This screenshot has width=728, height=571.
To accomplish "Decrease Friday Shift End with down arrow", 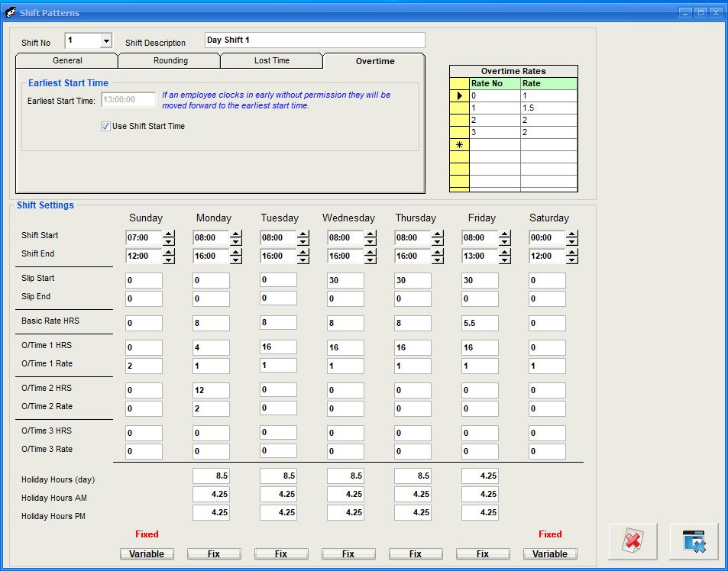I will click(x=505, y=260).
